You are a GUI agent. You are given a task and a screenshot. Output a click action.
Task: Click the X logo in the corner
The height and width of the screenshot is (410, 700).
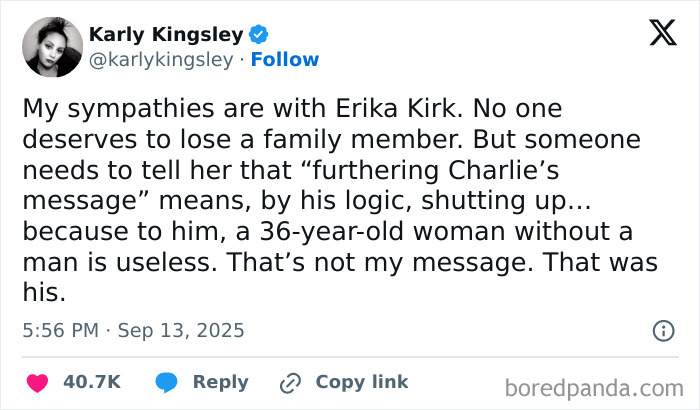click(655, 35)
